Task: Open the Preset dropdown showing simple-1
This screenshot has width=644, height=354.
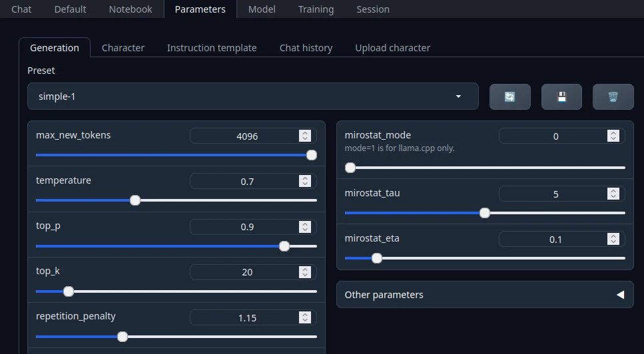Action: click(252, 96)
